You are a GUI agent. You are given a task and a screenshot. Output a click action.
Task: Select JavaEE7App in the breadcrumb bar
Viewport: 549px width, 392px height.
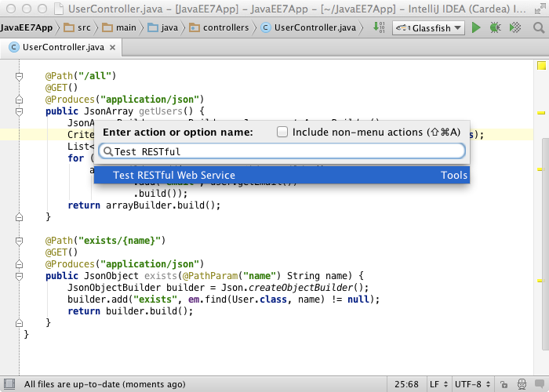coord(26,27)
